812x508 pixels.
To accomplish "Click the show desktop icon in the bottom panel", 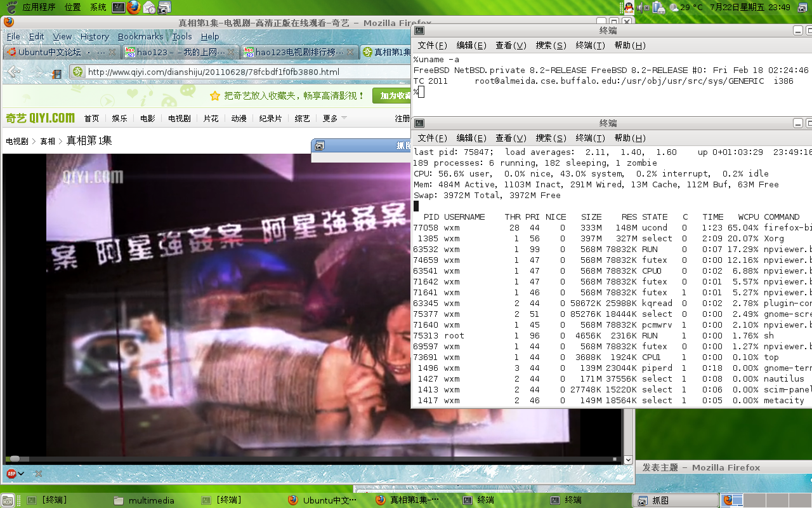I will pyautogui.click(x=8, y=500).
